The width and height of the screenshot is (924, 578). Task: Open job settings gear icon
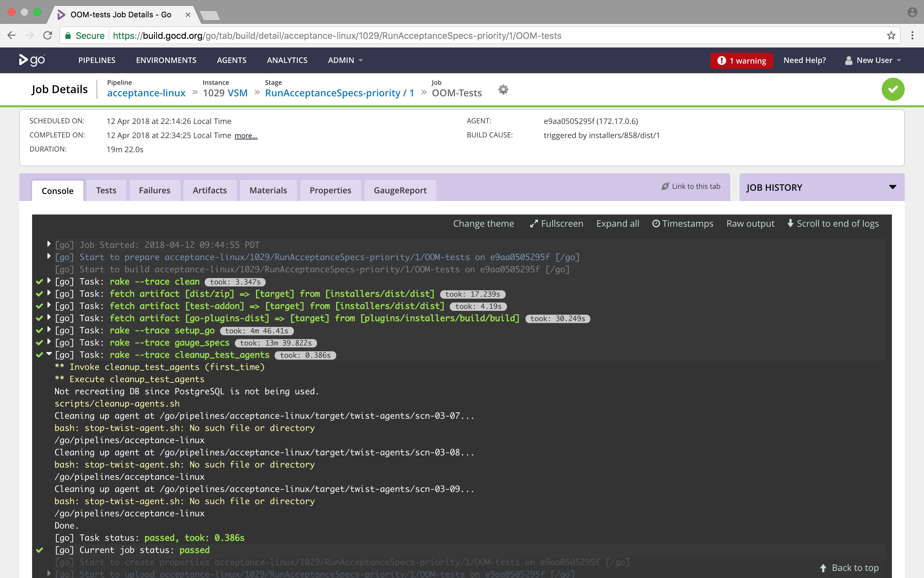pos(503,90)
